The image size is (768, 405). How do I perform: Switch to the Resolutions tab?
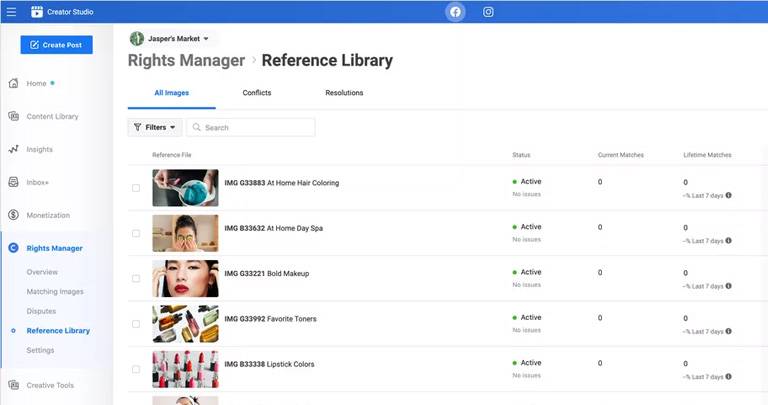coord(344,93)
